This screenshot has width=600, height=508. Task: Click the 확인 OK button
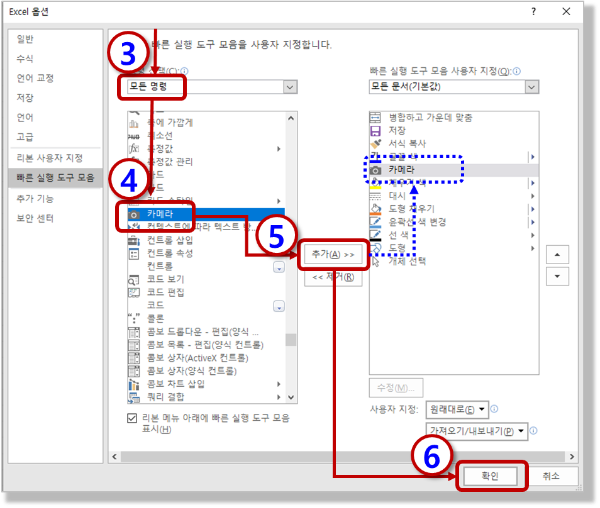click(x=490, y=476)
